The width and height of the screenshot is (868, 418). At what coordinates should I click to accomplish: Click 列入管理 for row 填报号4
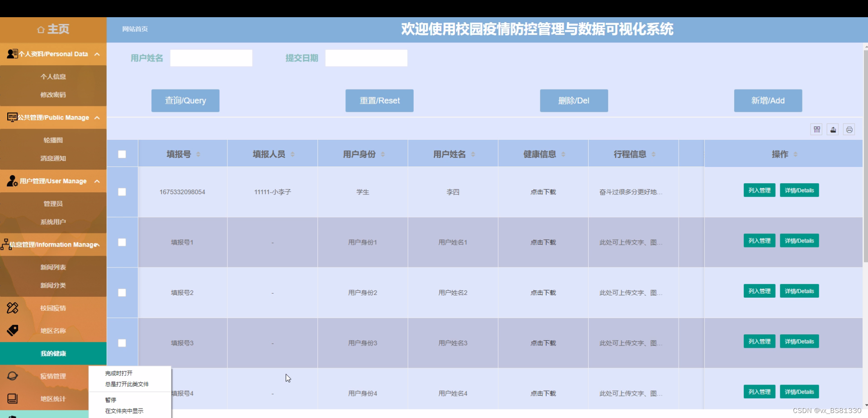click(x=759, y=392)
